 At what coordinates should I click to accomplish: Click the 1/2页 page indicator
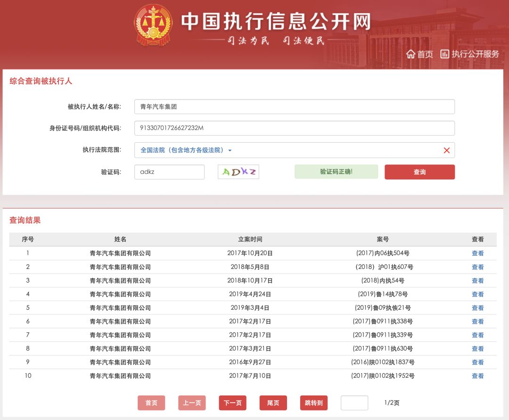392,403
